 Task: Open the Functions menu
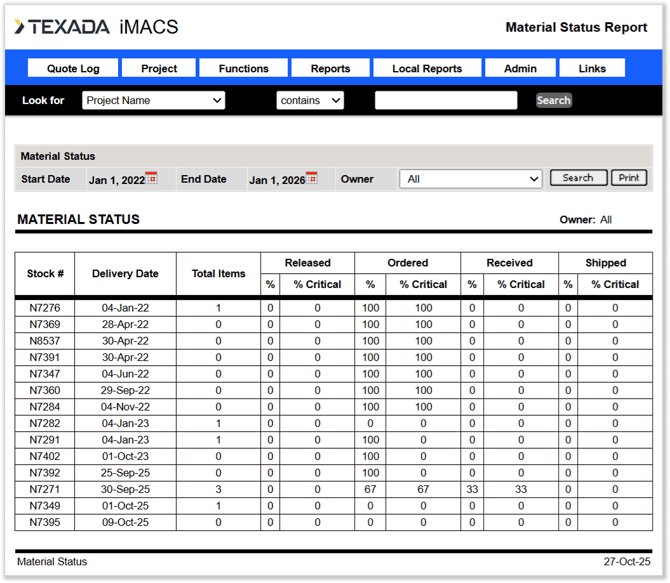coord(244,69)
